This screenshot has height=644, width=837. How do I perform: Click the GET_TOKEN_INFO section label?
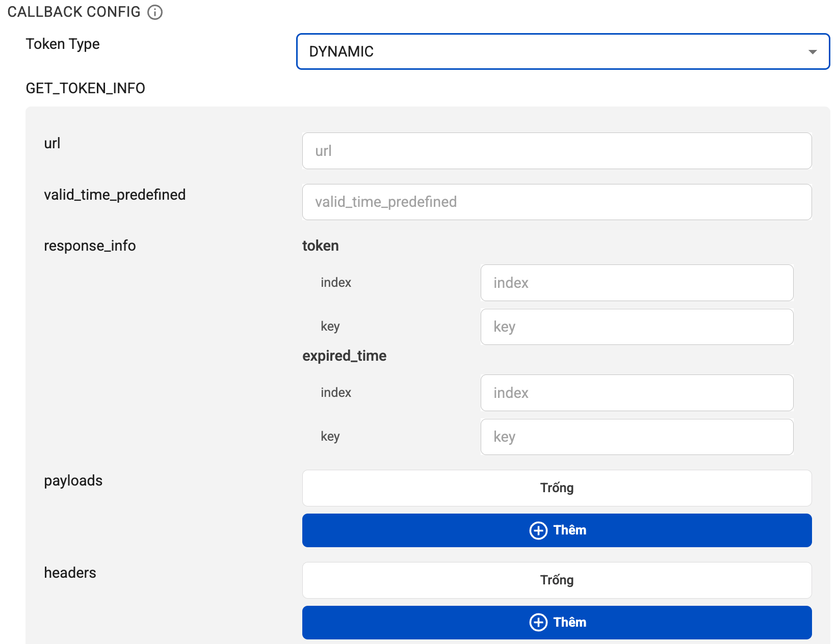click(85, 88)
